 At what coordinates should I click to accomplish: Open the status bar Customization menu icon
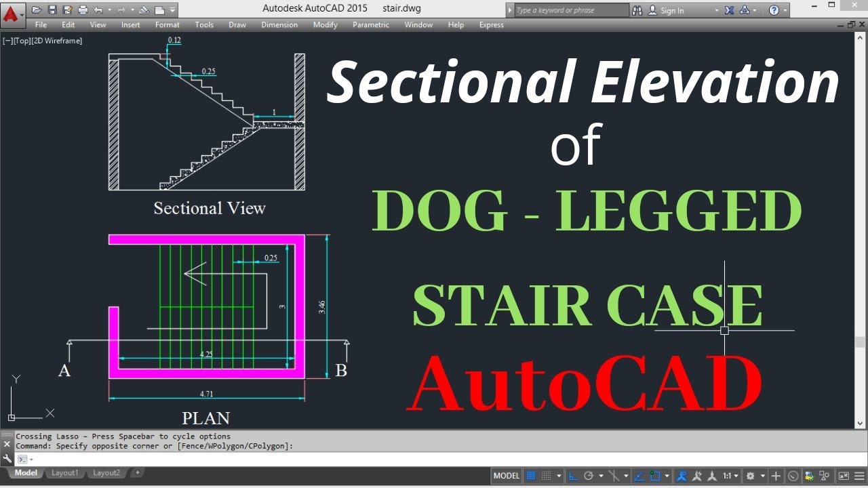(859, 476)
